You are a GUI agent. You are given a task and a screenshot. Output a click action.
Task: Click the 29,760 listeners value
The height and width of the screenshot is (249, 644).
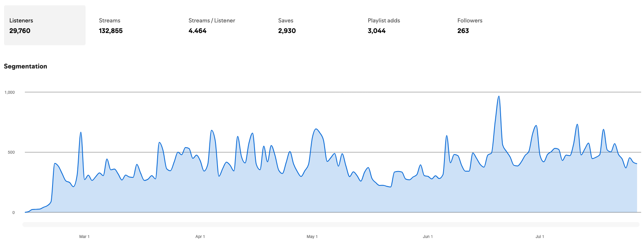pyautogui.click(x=20, y=31)
